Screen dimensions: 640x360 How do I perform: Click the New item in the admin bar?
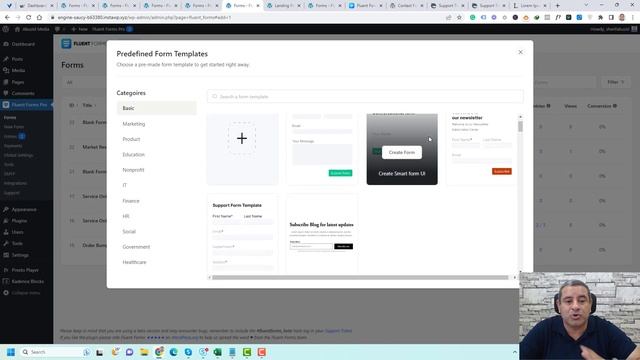pyautogui.click(x=80, y=29)
